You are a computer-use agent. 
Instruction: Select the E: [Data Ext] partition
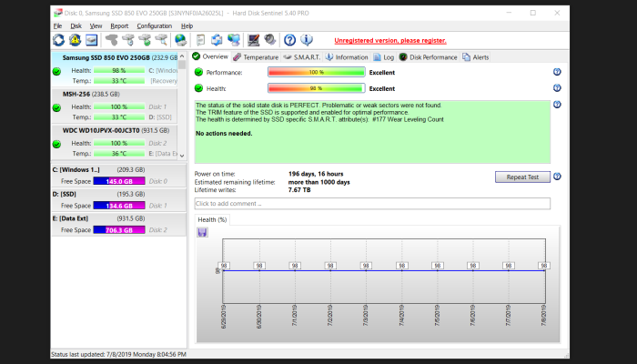[118, 224]
